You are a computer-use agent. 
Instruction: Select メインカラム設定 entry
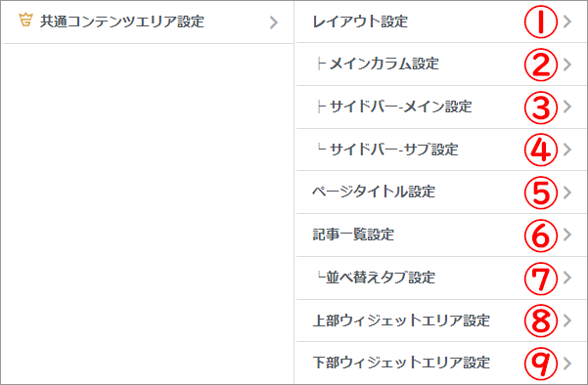(441, 64)
